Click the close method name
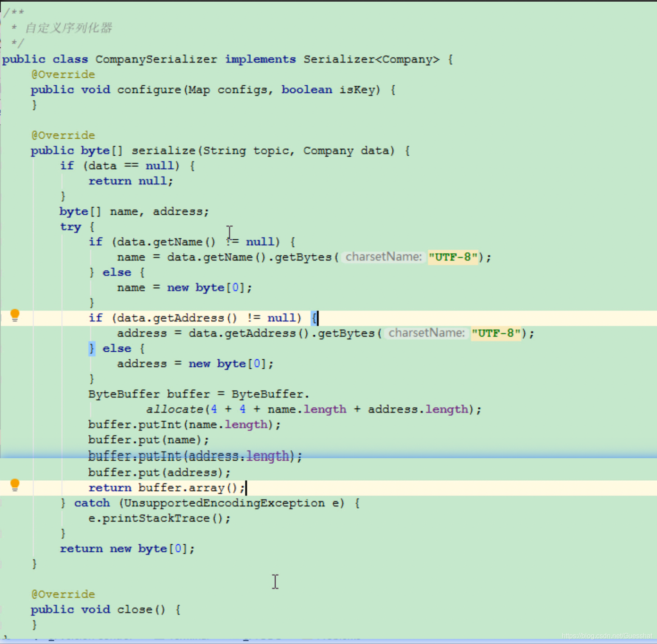This screenshot has width=657, height=644. pos(135,609)
